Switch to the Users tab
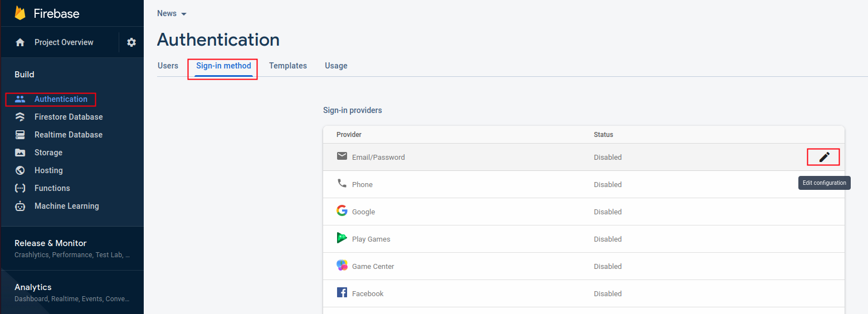The width and height of the screenshot is (868, 314). coord(168,66)
